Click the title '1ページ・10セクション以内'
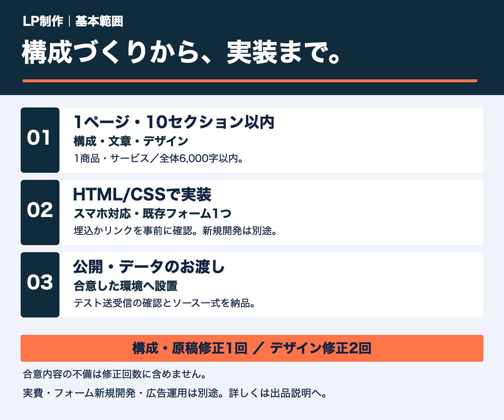Image resolution: width=504 pixels, height=420 pixels. coord(174,122)
